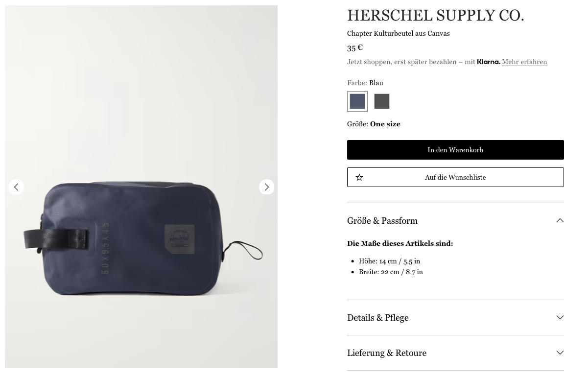588x377 pixels.
Task: Show the next product image
Action: click(267, 187)
